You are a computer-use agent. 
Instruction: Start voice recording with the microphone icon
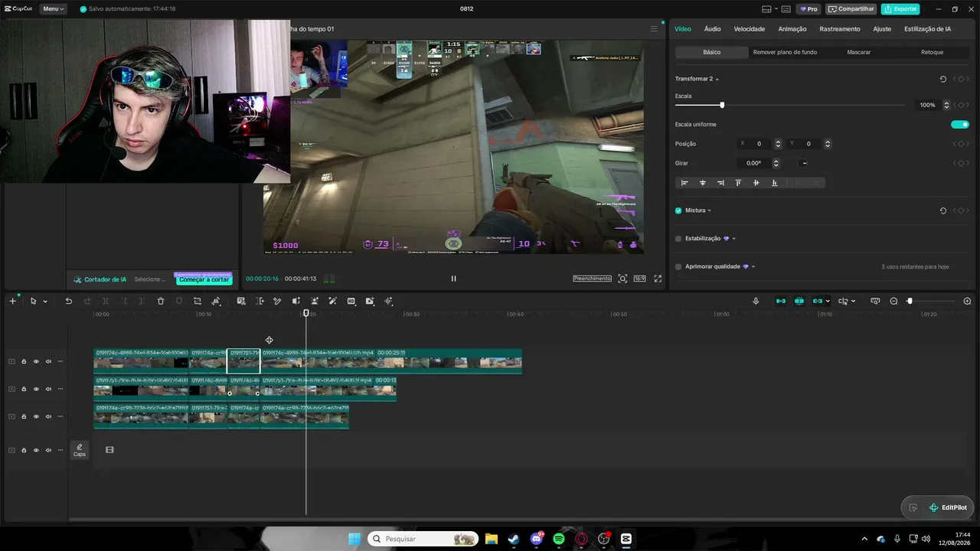click(756, 302)
